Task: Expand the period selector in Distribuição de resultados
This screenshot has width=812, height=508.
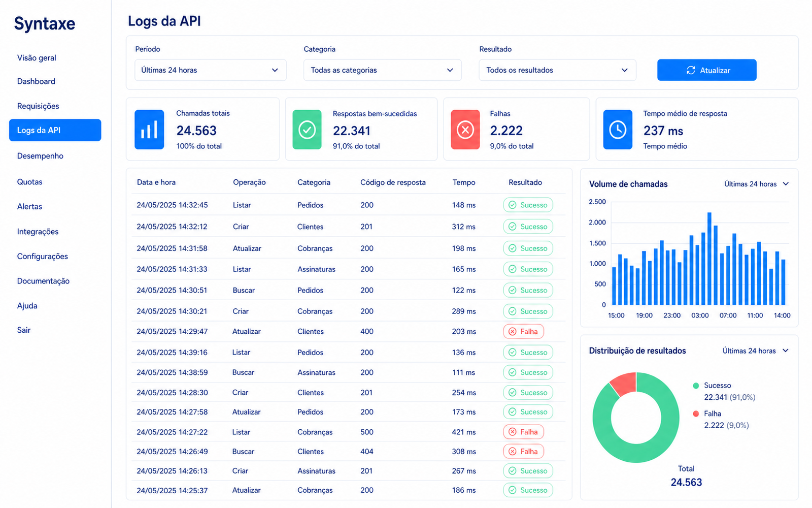Action: point(756,351)
